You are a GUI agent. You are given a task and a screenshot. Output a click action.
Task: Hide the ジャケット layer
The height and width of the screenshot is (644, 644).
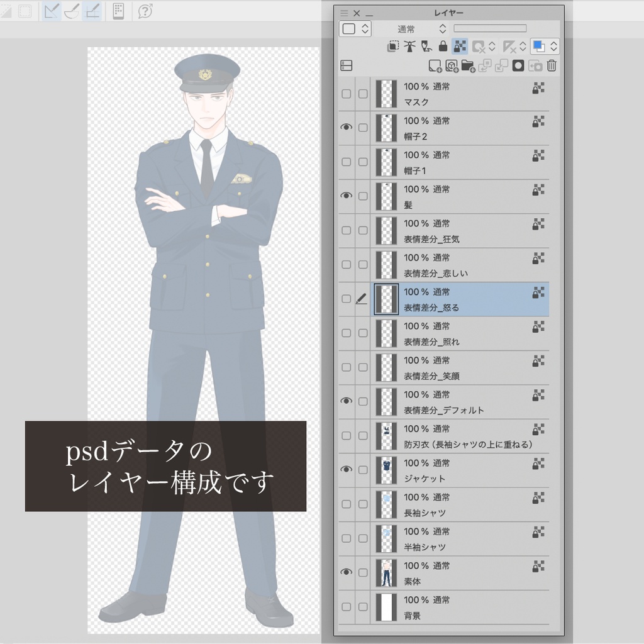(346, 470)
